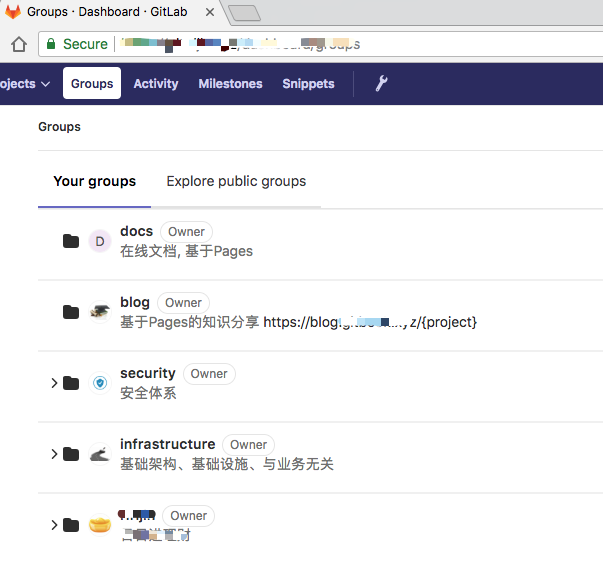
Task: Click the browser home icon
Action: click(18, 44)
